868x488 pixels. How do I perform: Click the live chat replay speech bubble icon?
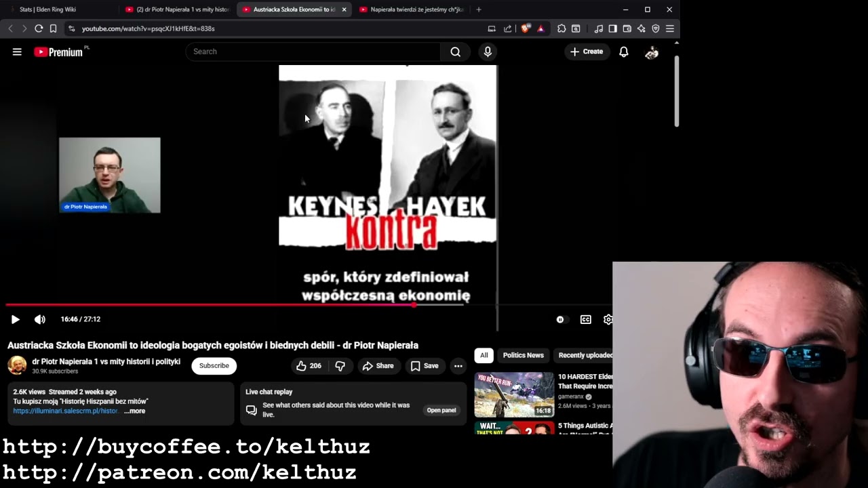[251, 410]
